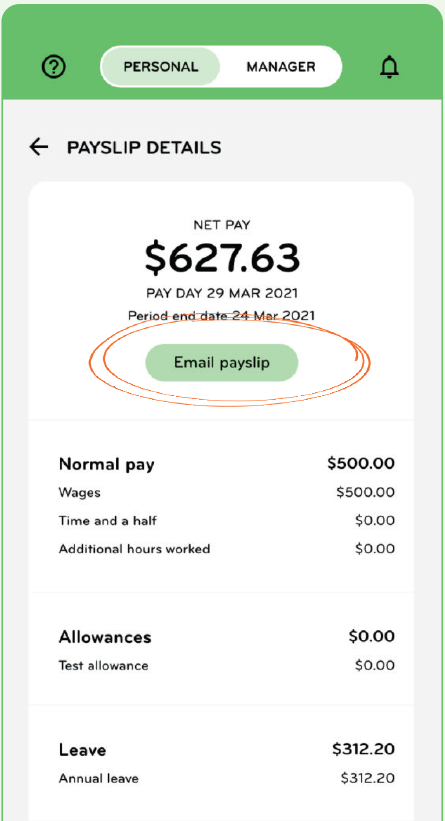445x821 pixels.
Task: Select the Annual leave row
Action: pos(227,779)
